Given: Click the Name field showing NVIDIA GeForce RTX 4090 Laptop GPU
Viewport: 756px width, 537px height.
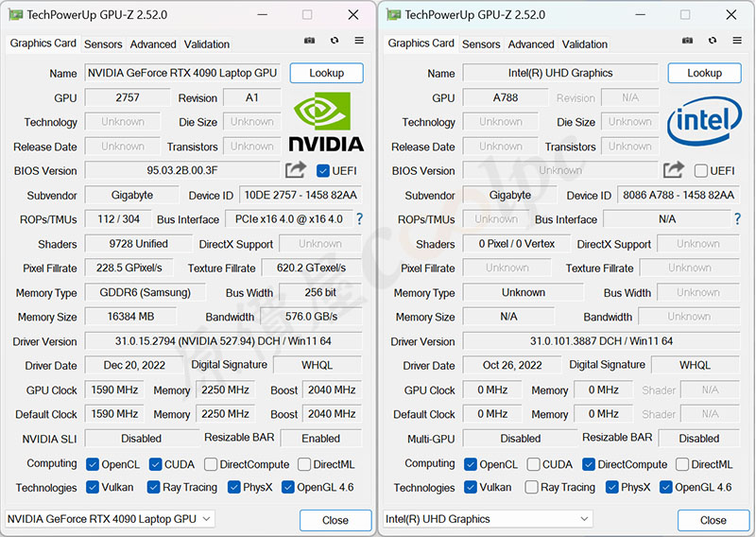Looking at the screenshot, I should pos(182,73).
